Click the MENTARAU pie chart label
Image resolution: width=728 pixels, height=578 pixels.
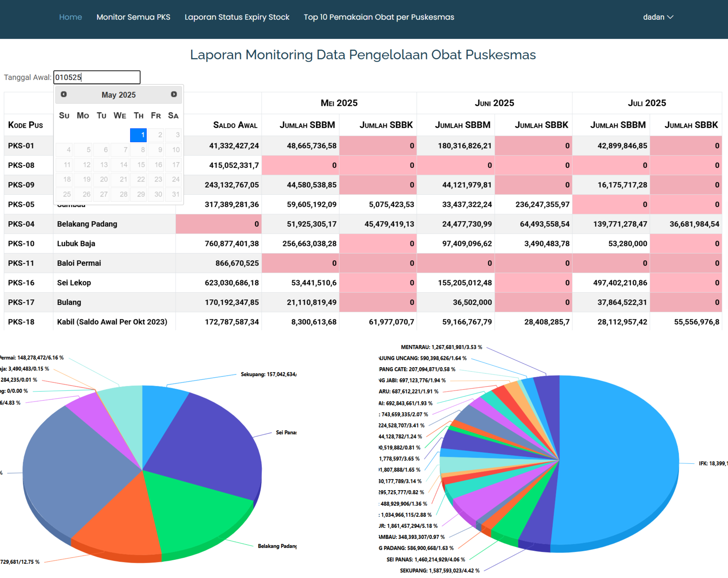point(441,347)
